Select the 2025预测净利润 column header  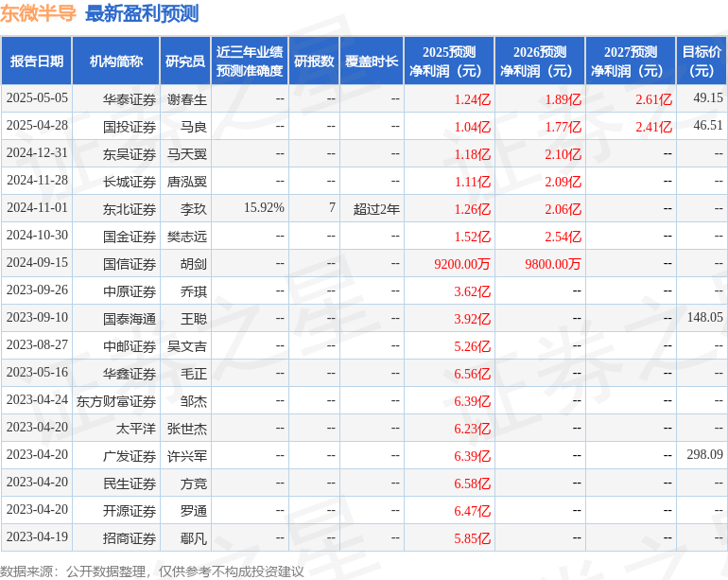[449, 61]
